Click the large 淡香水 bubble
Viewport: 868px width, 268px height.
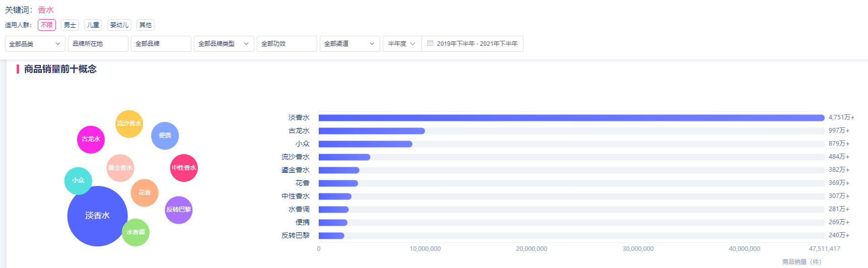[97, 216]
